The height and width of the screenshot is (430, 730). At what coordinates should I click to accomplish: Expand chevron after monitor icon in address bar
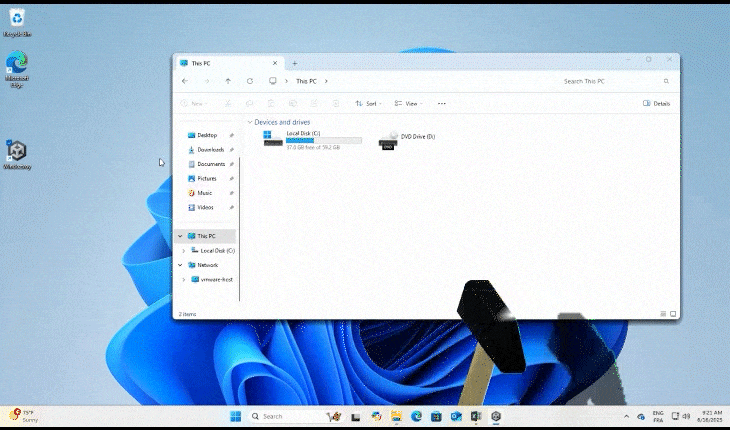pyautogui.click(x=286, y=81)
